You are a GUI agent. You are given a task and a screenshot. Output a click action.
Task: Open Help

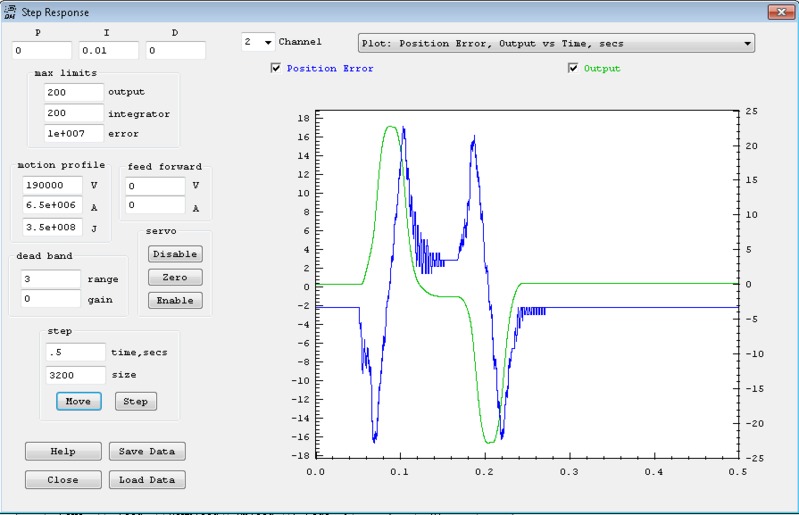coord(62,451)
